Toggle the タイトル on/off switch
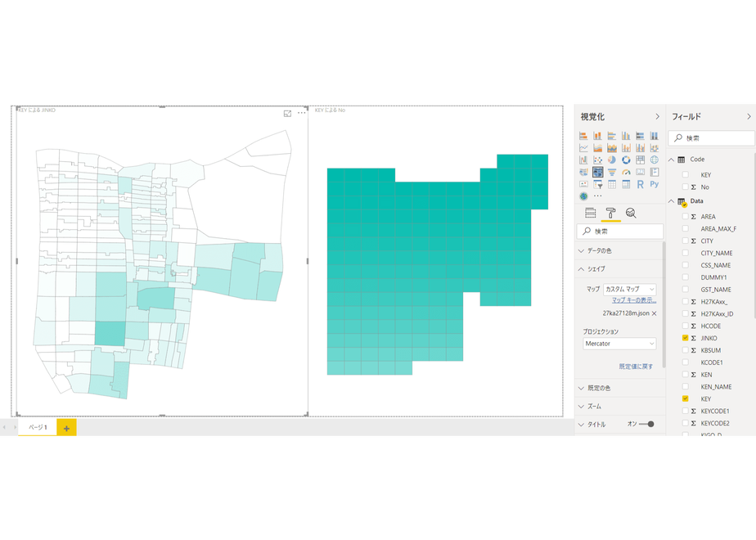756x540 pixels. point(646,425)
